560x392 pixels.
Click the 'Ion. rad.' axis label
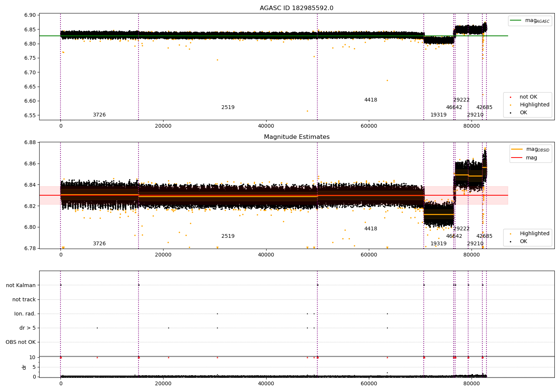(25, 314)
